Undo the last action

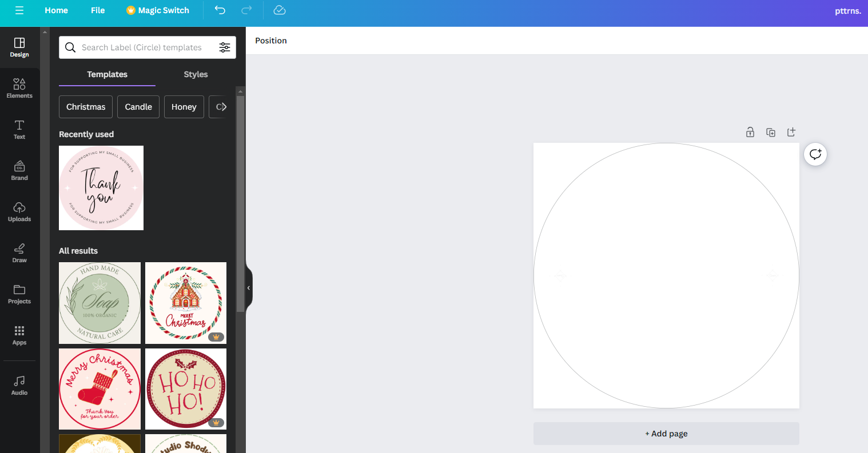pos(220,10)
